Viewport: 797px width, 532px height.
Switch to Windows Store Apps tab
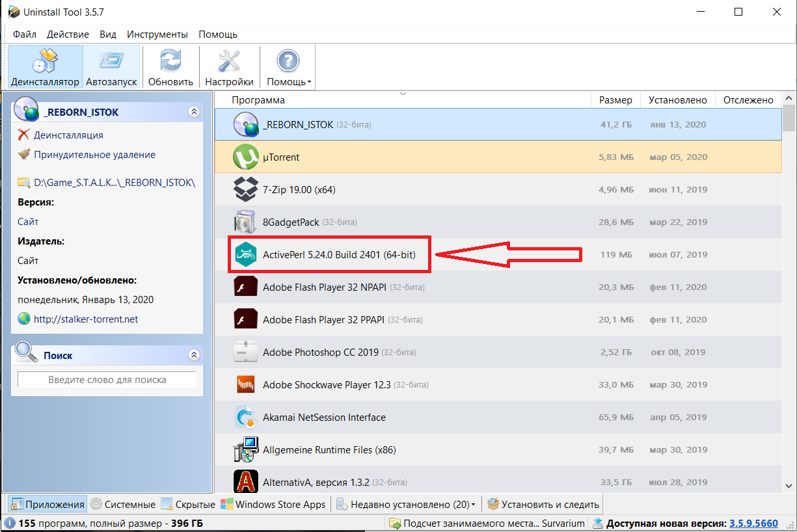point(273,504)
